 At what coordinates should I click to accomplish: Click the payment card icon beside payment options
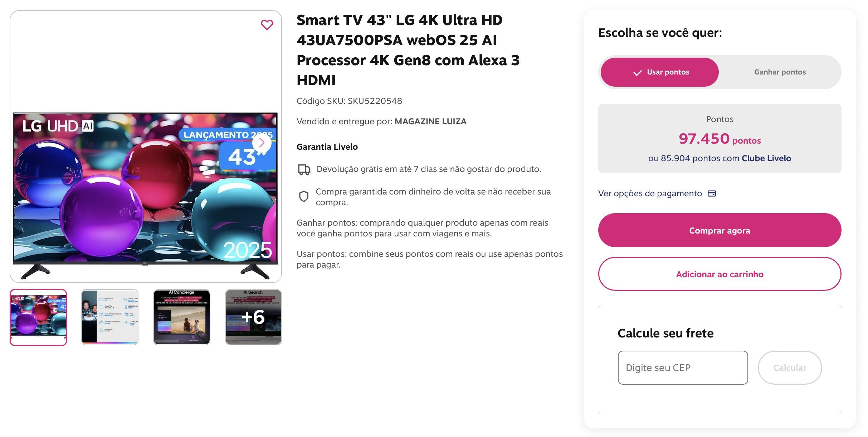click(x=712, y=193)
